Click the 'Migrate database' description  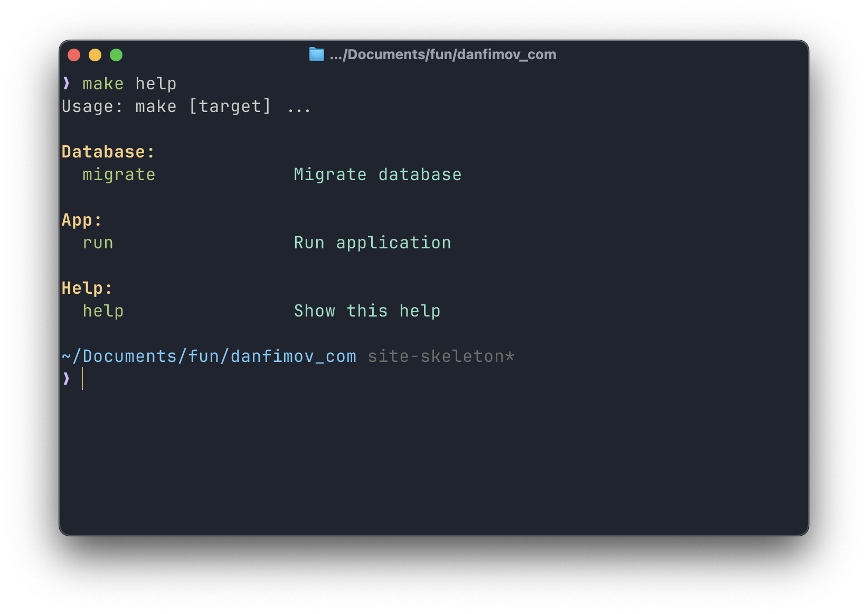378,174
